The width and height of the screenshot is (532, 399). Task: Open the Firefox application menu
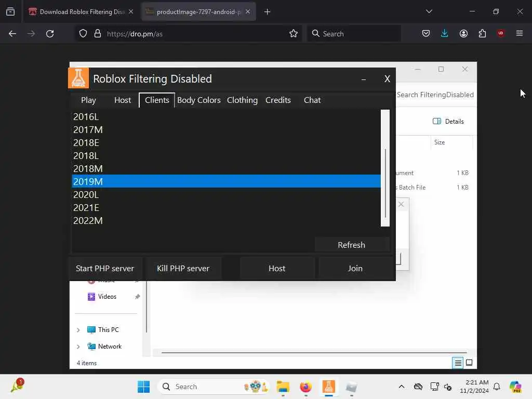pos(520,33)
